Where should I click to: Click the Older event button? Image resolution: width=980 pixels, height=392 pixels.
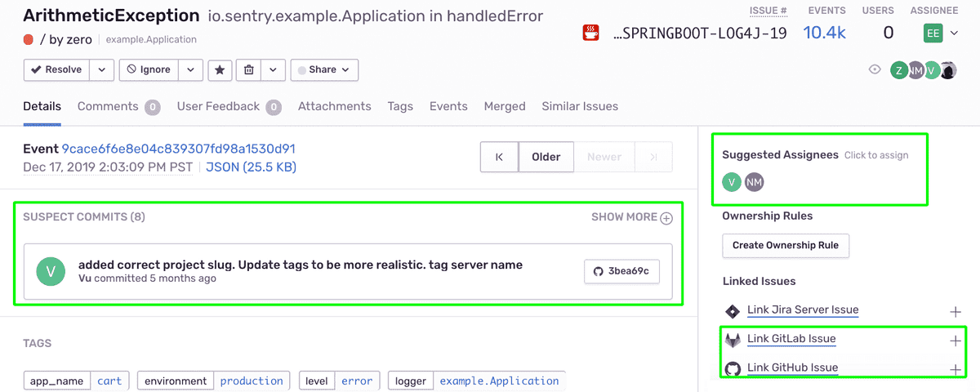(546, 157)
